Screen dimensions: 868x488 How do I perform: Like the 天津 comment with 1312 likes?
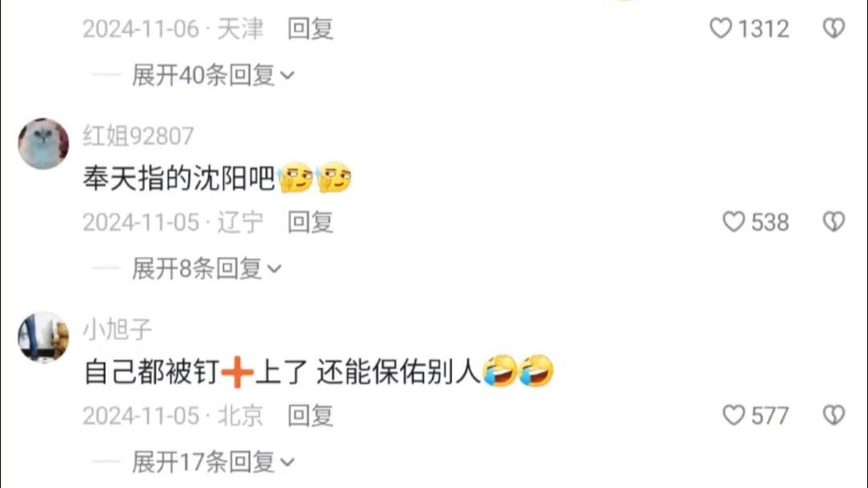coord(720,28)
